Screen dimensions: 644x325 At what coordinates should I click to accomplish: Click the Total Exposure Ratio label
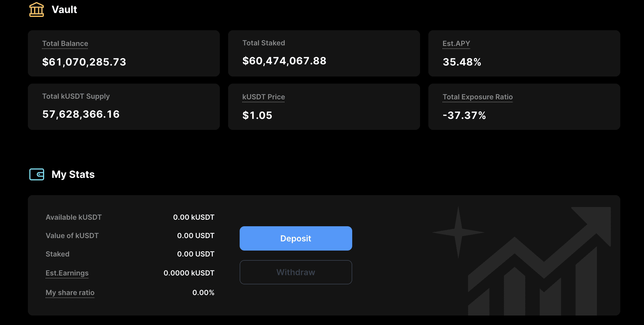478,97
